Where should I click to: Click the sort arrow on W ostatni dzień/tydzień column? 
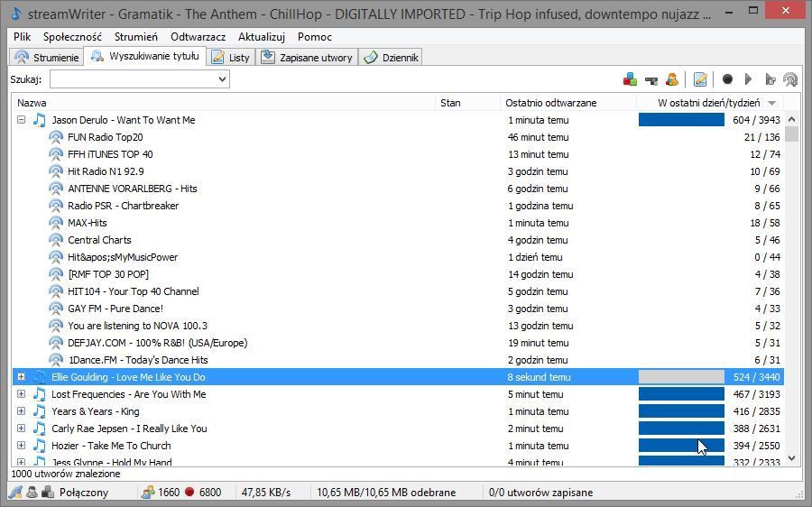(x=771, y=103)
